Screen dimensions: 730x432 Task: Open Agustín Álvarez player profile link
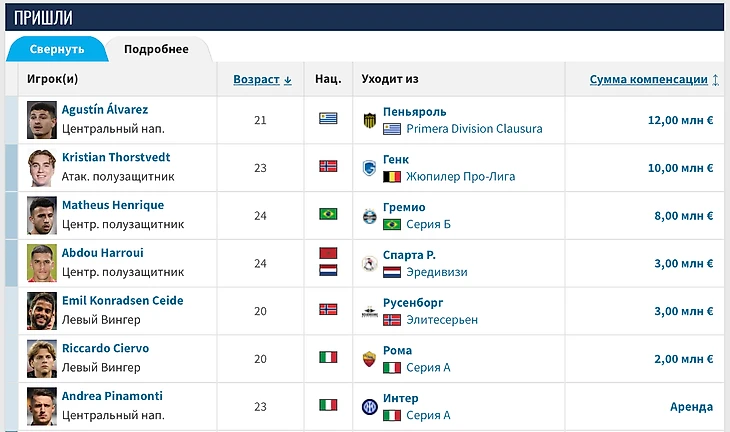click(x=105, y=110)
